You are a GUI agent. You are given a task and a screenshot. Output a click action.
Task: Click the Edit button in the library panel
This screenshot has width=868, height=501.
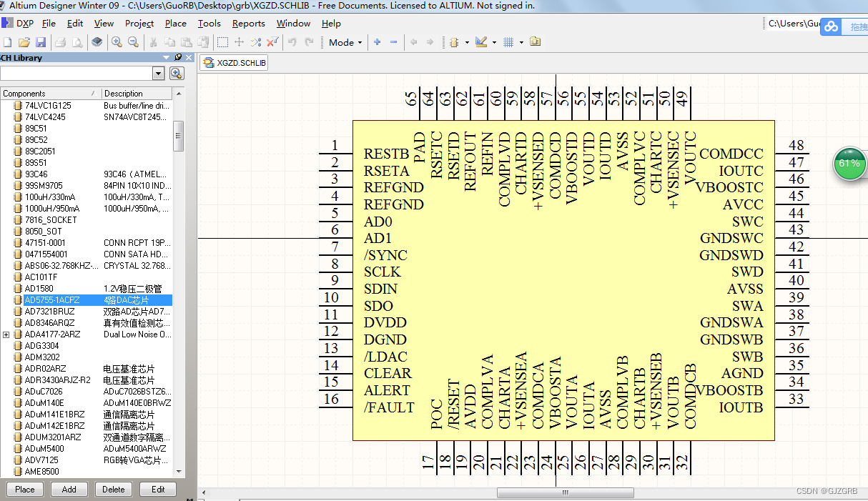(157, 489)
